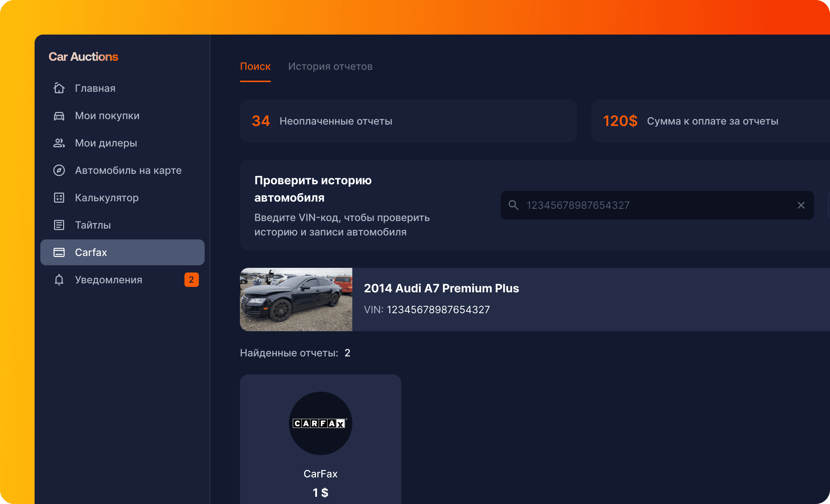Click the magnifier icon in VIN search field
The width and height of the screenshot is (830, 504).
(514, 205)
